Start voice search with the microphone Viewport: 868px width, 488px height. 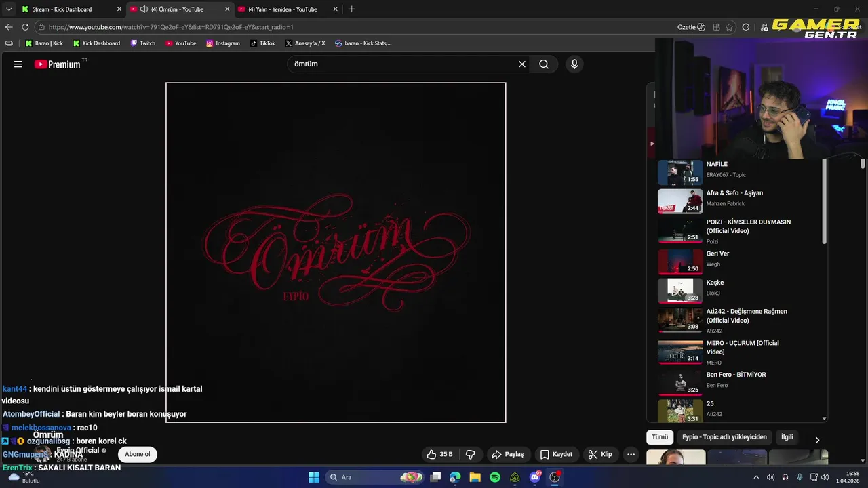tap(574, 64)
